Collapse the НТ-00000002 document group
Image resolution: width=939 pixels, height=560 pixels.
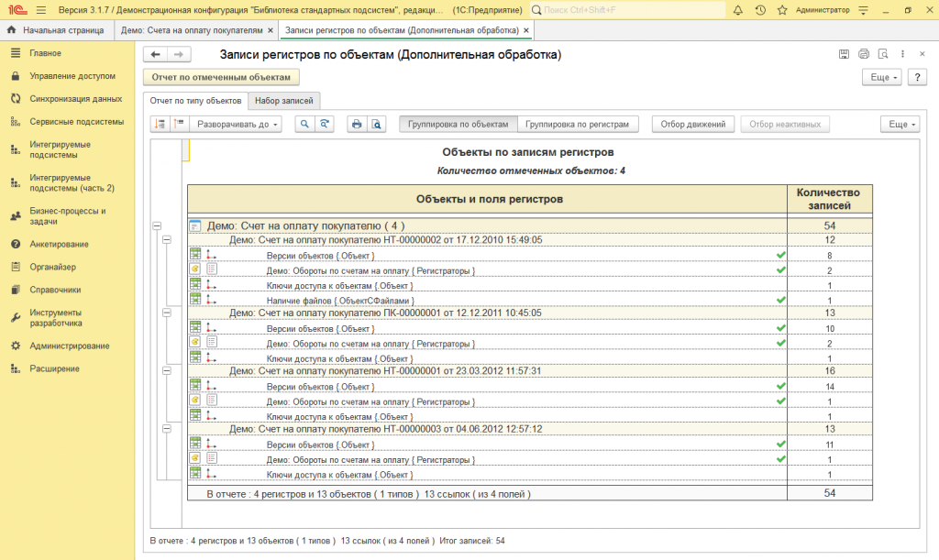coord(167,240)
